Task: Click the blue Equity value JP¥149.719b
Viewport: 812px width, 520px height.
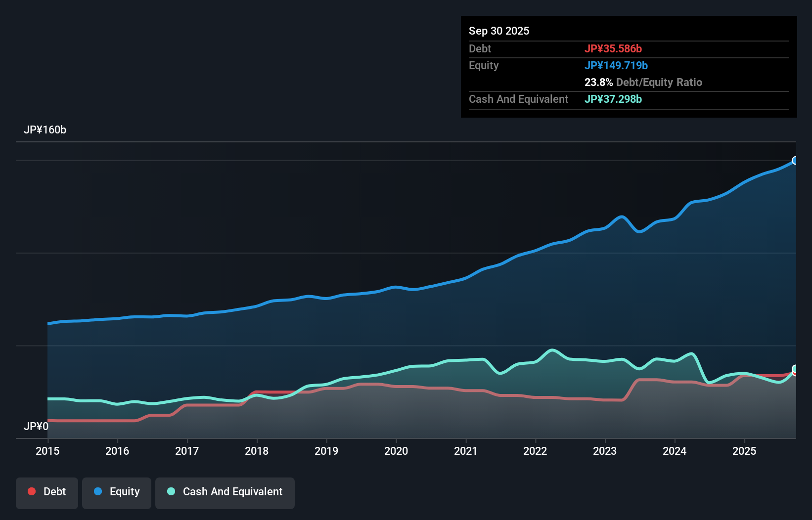Action: pos(617,65)
